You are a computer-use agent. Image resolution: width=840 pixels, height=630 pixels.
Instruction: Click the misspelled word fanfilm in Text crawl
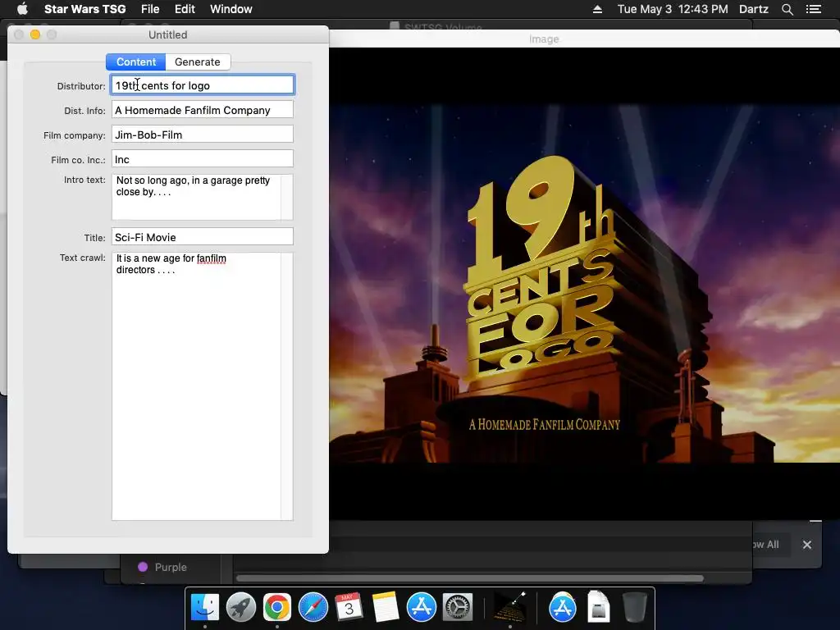click(x=211, y=258)
